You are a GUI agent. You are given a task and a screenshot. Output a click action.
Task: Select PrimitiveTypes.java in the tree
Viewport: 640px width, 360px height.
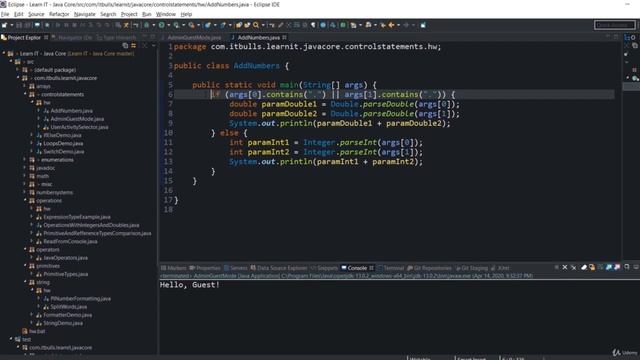coord(65,274)
